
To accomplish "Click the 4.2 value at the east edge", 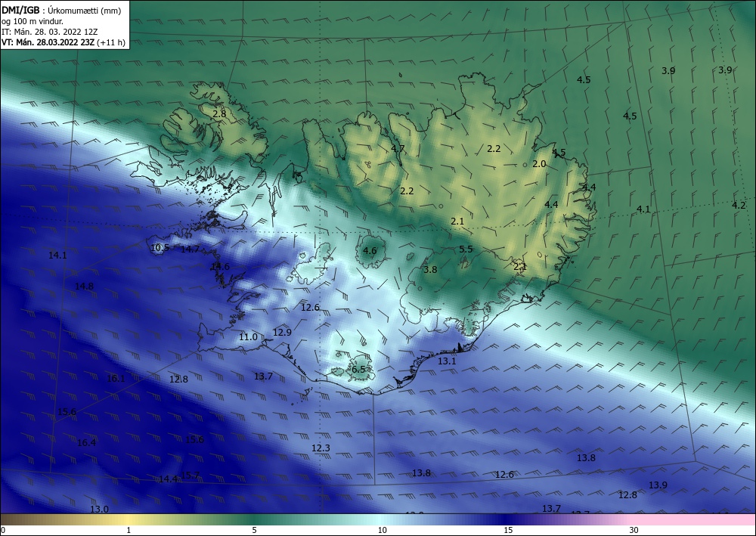I will (x=739, y=206).
